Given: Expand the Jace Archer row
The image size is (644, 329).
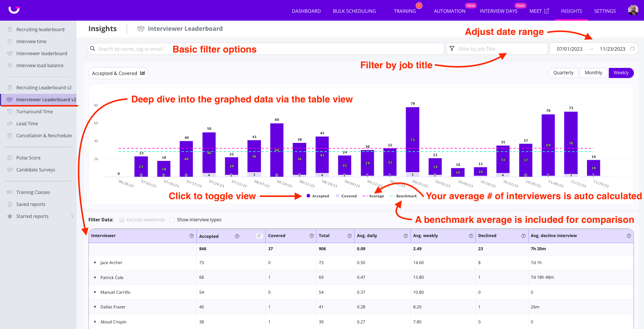Looking at the screenshot, I should 95,263.
